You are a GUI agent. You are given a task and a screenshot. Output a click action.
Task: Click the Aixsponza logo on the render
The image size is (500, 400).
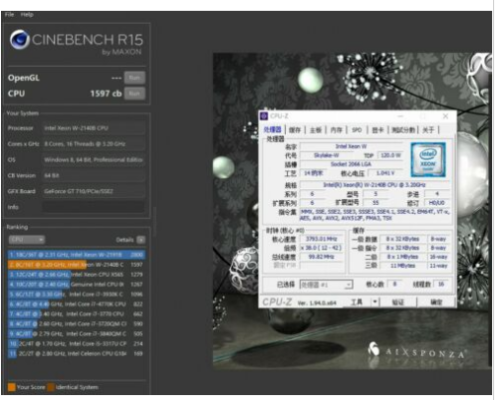(x=416, y=351)
